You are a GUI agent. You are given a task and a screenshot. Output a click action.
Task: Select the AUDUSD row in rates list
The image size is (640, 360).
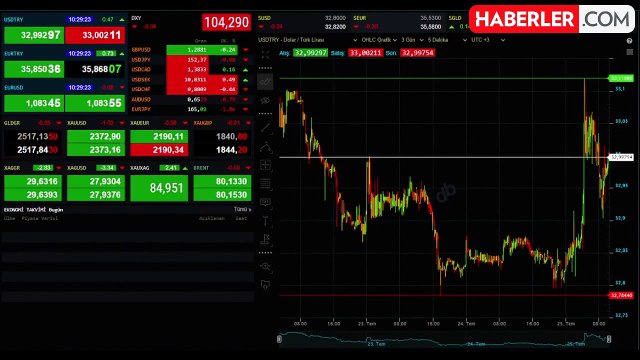[190, 99]
